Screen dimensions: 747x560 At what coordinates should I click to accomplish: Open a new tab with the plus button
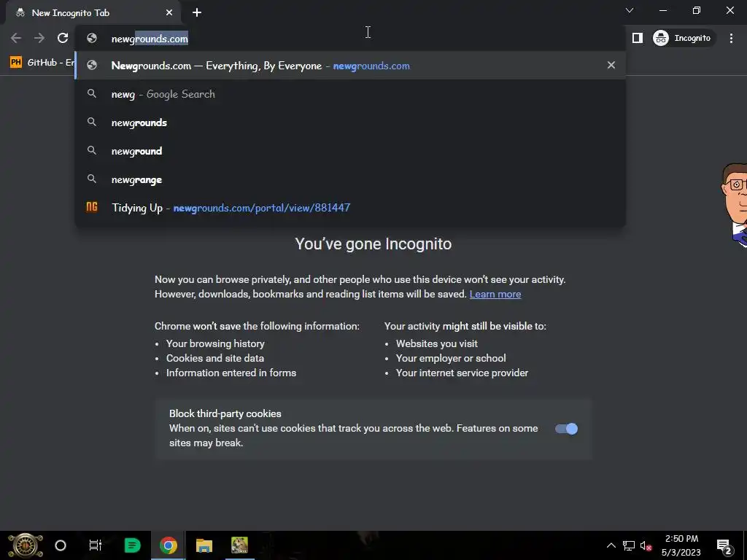click(x=197, y=13)
